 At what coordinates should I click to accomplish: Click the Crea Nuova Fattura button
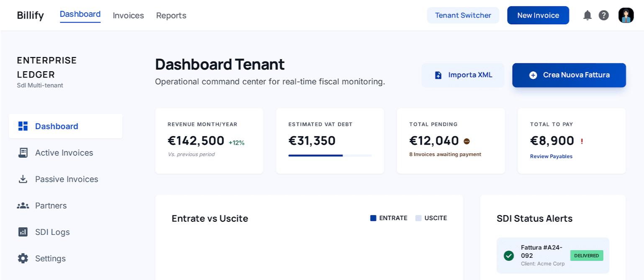click(x=569, y=75)
